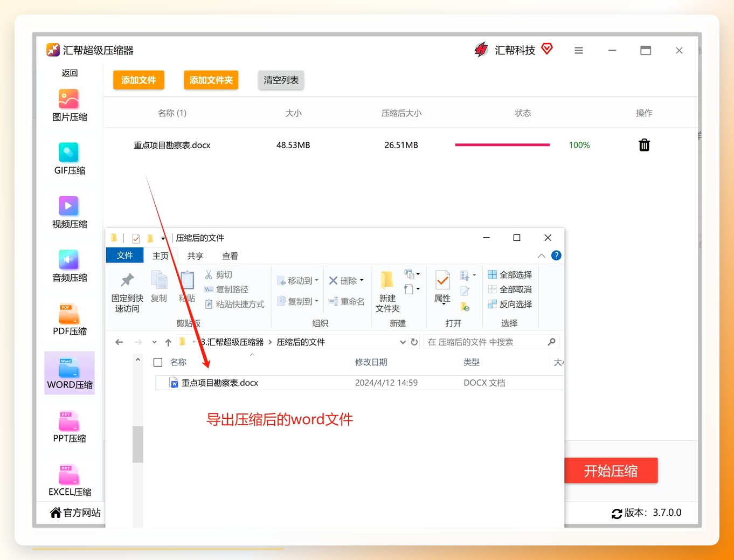
Task: Click 3.汇帮超级压缩器 in address breadcrumb
Action: pyautogui.click(x=232, y=342)
